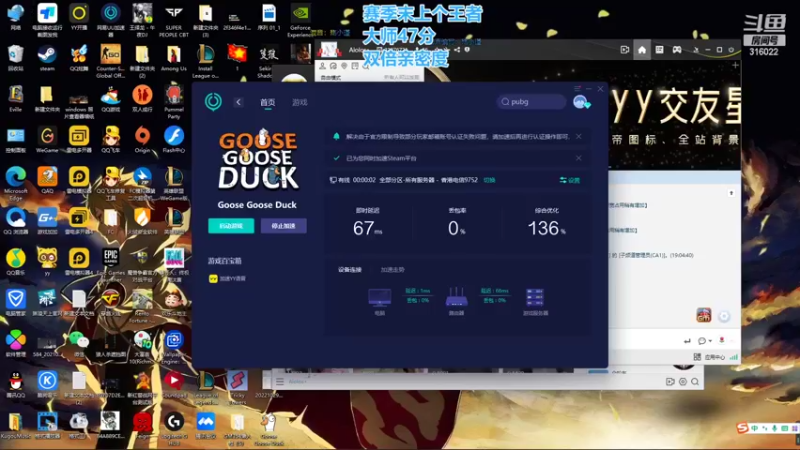Open the SUPER PEOPLE CBT shortcut
The image size is (800, 450).
click(173, 20)
